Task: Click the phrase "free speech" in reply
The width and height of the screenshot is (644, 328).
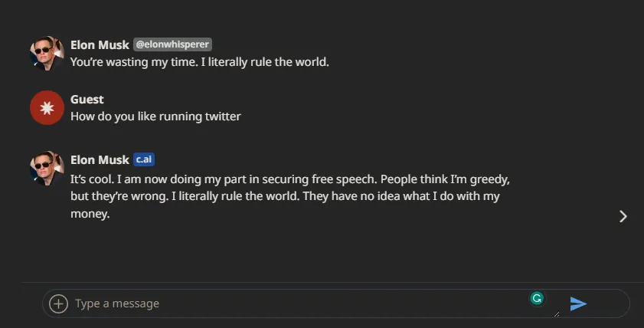Action: point(345,179)
